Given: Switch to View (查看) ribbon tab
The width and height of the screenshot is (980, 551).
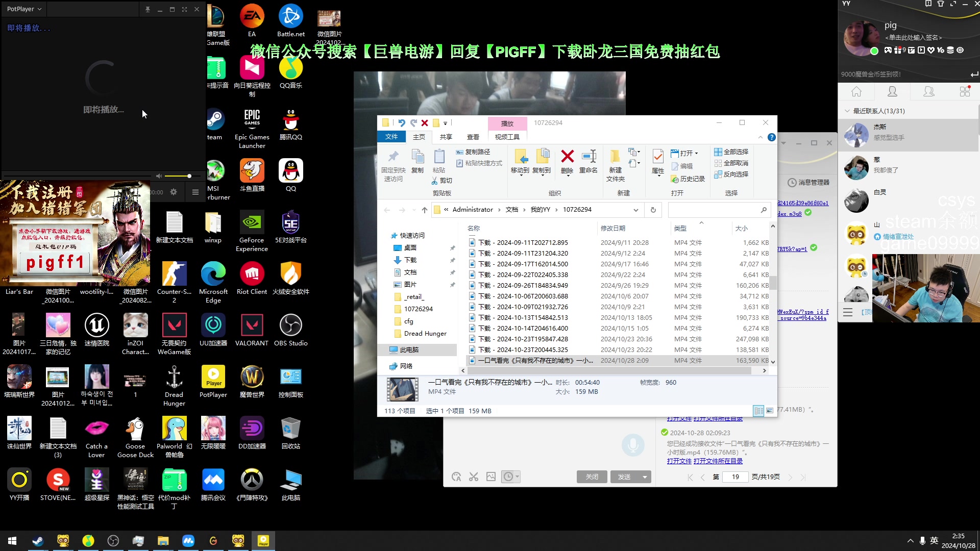Looking at the screenshot, I should coord(473,137).
